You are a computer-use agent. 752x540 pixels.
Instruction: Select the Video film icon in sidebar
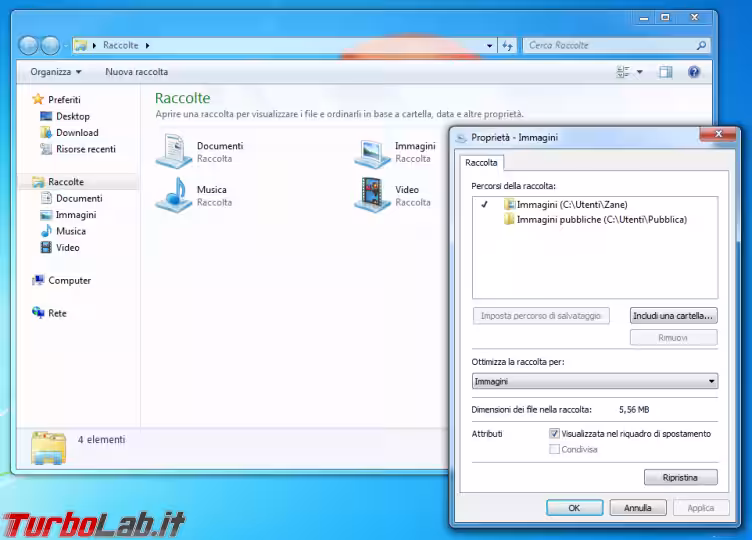click(x=46, y=247)
